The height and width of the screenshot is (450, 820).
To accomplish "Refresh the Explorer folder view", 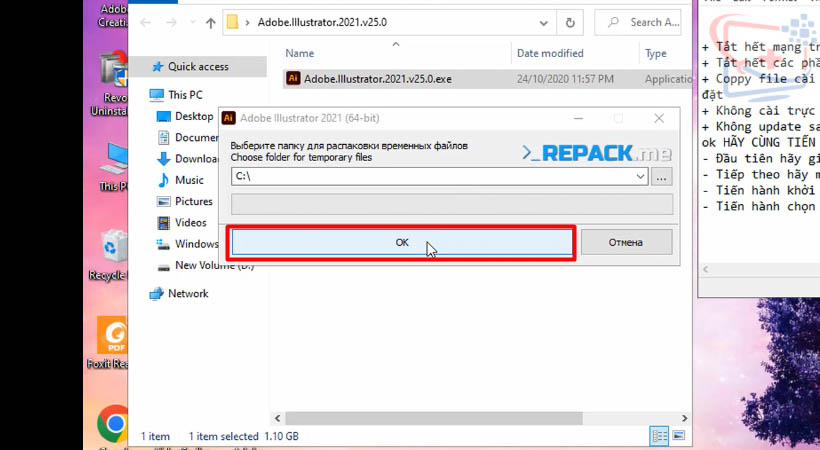I will tap(570, 23).
